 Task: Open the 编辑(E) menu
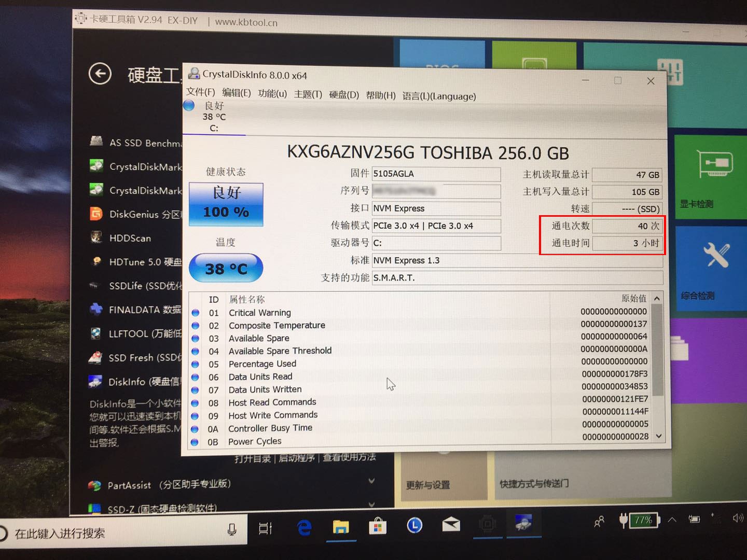point(237,93)
